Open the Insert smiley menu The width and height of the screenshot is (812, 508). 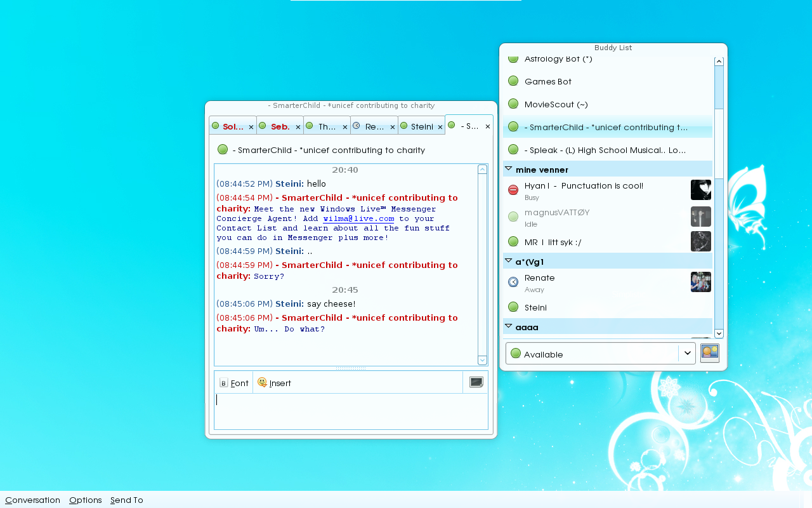[274, 383]
